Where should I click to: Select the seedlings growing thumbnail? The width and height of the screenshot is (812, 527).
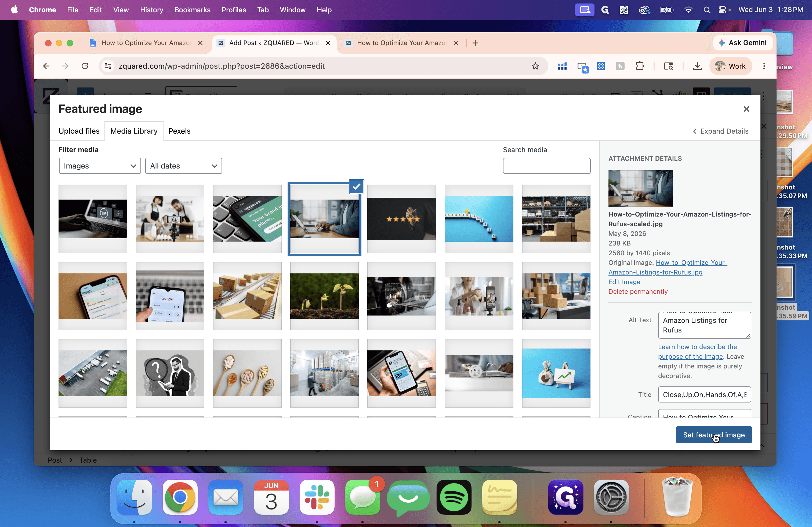click(324, 296)
